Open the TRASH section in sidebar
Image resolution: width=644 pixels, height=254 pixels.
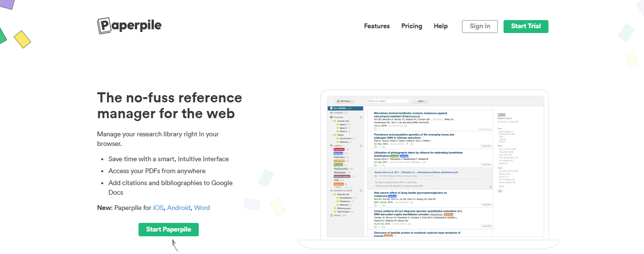pyautogui.click(x=337, y=215)
